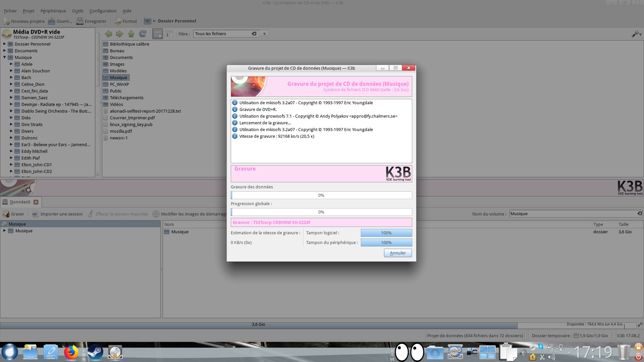Clear the Nom du volume field

click(x=639, y=214)
